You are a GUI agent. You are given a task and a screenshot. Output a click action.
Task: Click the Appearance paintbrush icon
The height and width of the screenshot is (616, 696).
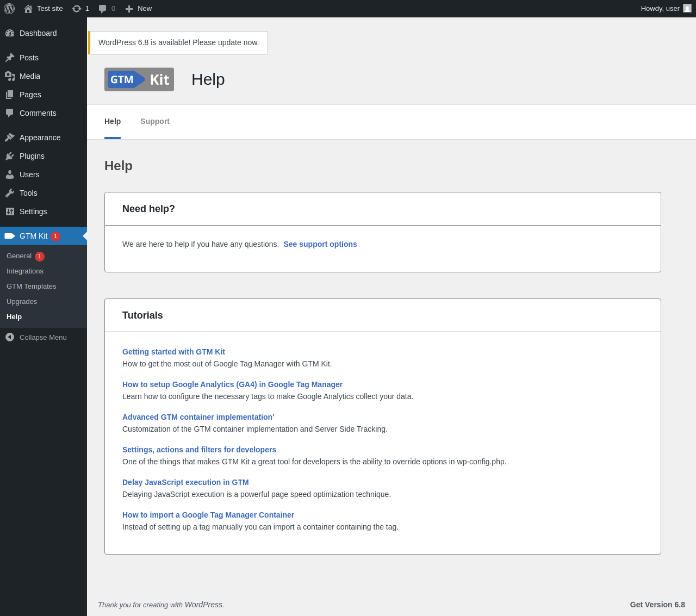point(10,138)
